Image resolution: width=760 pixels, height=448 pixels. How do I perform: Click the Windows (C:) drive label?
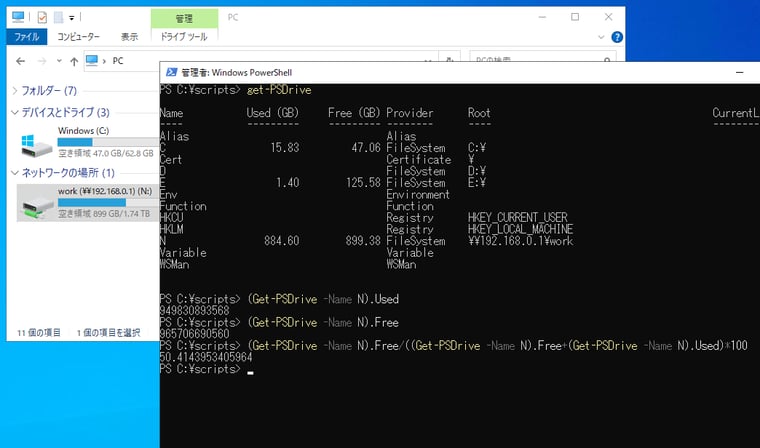coord(83,131)
